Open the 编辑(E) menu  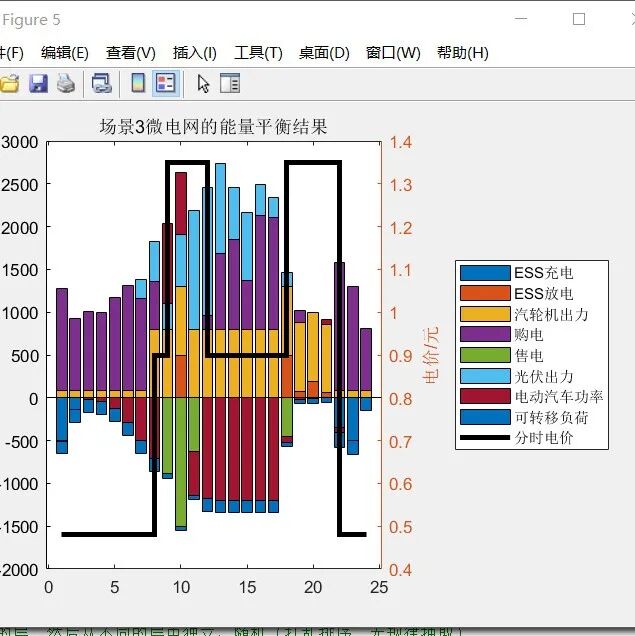pyautogui.click(x=64, y=53)
